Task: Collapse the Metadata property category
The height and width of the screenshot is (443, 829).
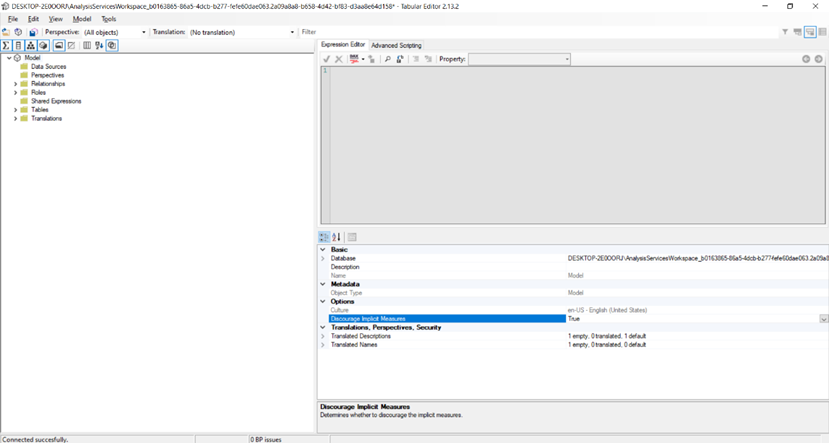Action: tap(323, 284)
